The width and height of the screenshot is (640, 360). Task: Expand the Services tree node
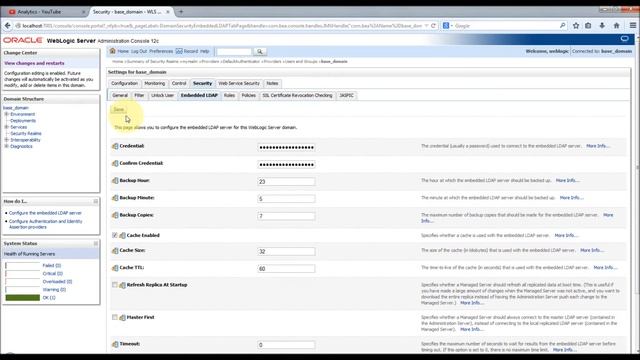pos(7,127)
